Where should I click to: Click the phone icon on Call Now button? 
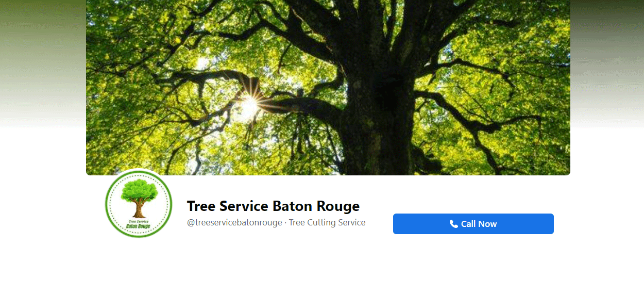point(453,224)
